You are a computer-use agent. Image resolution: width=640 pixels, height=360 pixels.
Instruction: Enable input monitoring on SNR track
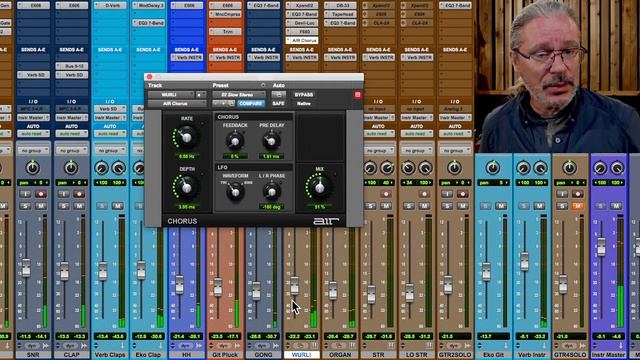tap(25, 194)
